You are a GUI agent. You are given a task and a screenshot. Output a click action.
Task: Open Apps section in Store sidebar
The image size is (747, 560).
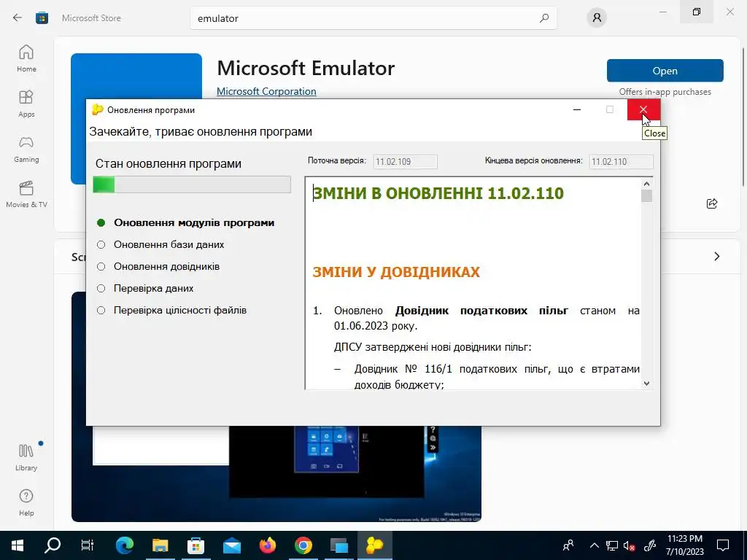tap(26, 104)
